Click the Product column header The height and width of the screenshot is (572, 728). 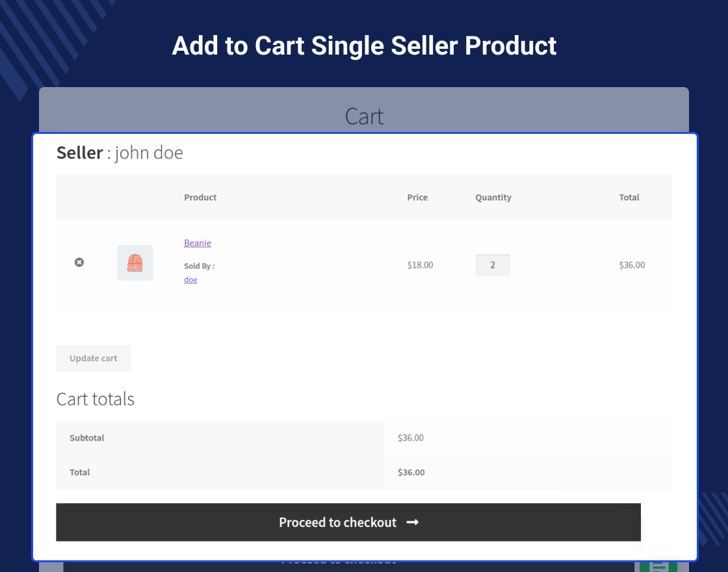pos(200,198)
